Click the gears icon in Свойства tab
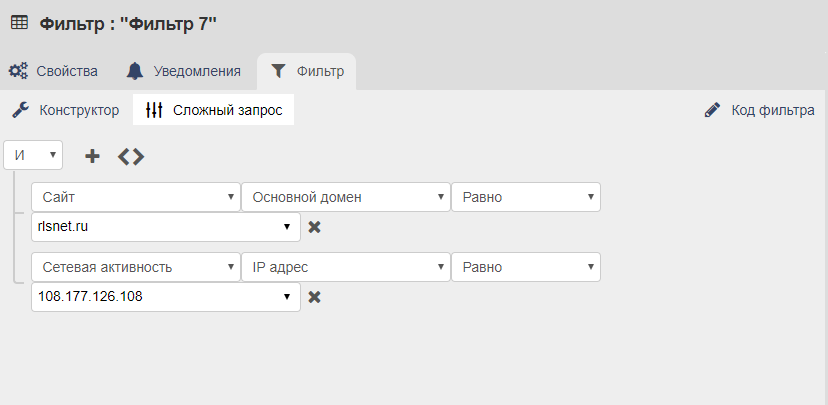 (19, 71)
